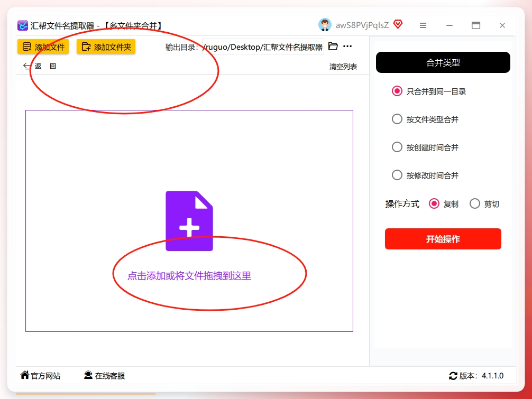Image resolution: width=532 pixels, height=399 pixels.
Task: Click the user avatar icon
Action: coord(325,25)
